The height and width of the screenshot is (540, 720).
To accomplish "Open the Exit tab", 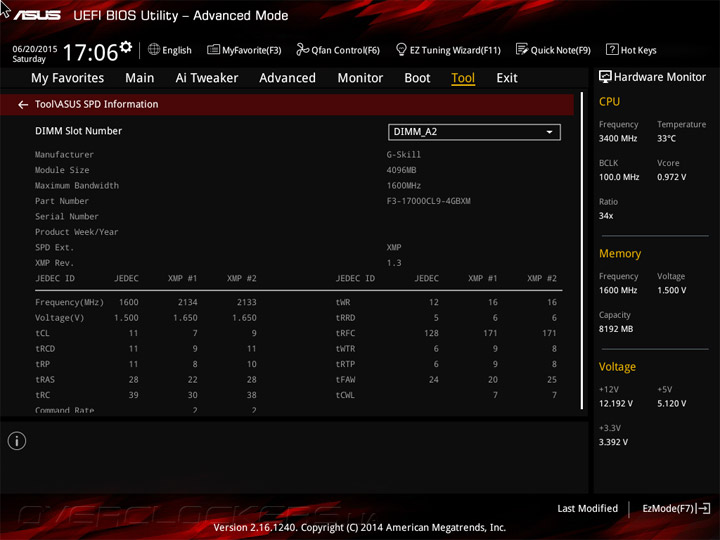I will pyautogui.click(x=506, y=78).
